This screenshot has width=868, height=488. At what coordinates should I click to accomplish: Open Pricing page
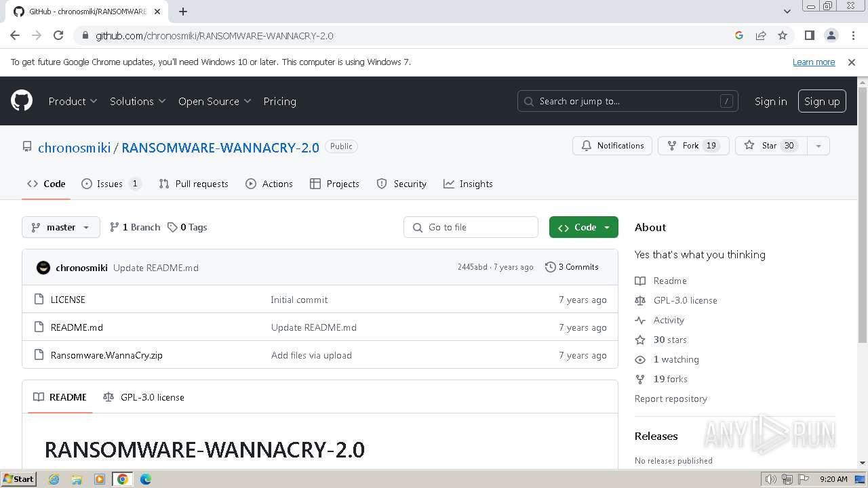[x=279, y=101]
